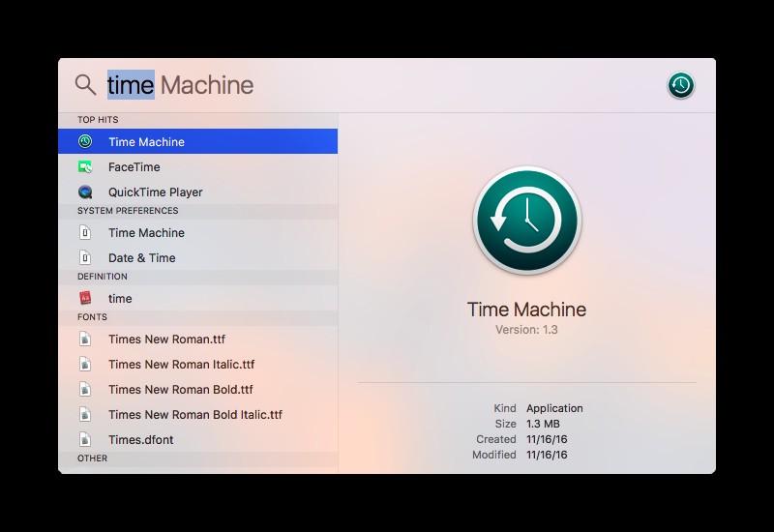
Task: Select Times New Roman.ttf font result
Action: [198, 340]
